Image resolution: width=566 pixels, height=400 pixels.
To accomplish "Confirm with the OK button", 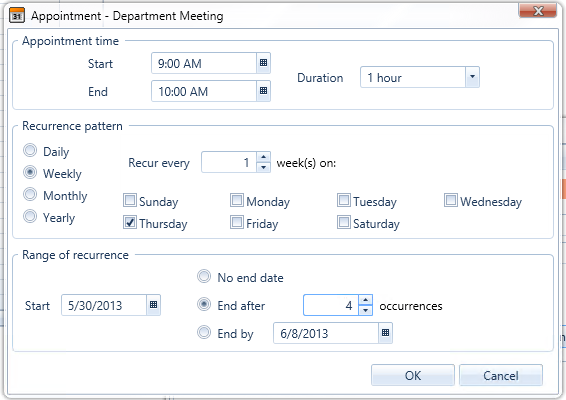I will coord(413,375).
